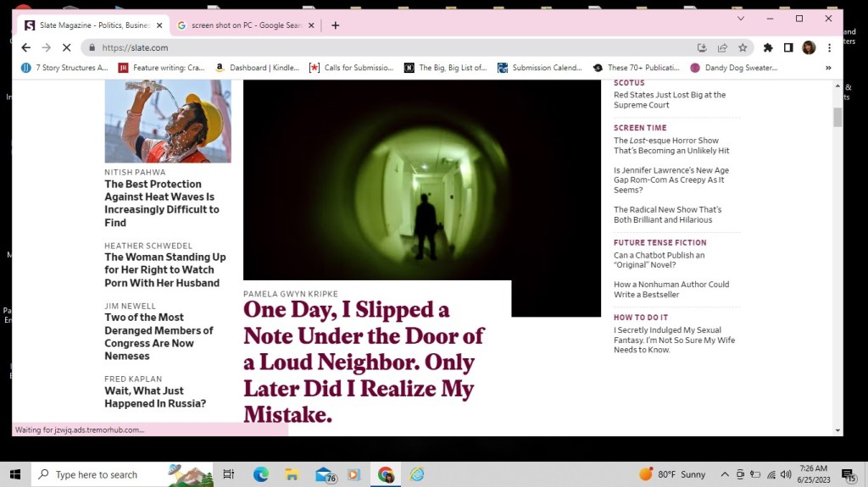Click the browser back arrow
Image resolution: width=868 pixels, height=487 pixels.
(x=25, y=47)
